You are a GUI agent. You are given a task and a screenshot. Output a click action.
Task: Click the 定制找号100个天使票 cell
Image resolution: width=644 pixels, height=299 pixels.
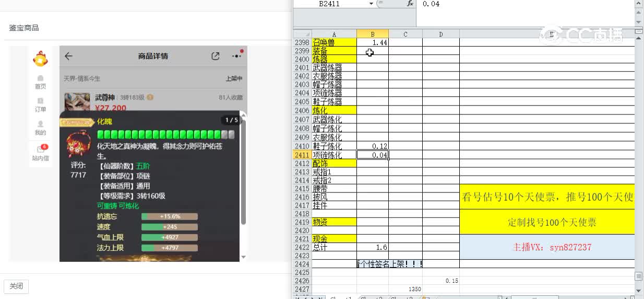click(x=547, y=222)
